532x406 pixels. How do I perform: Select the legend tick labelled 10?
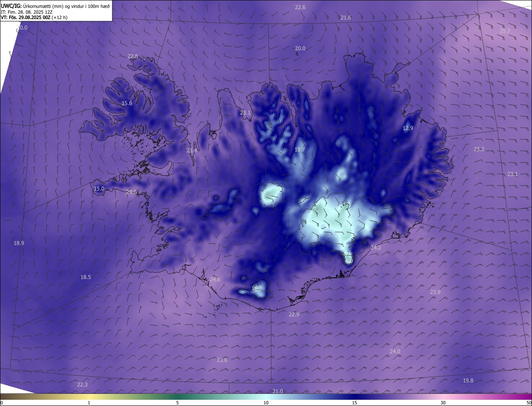tap(266, 403)
